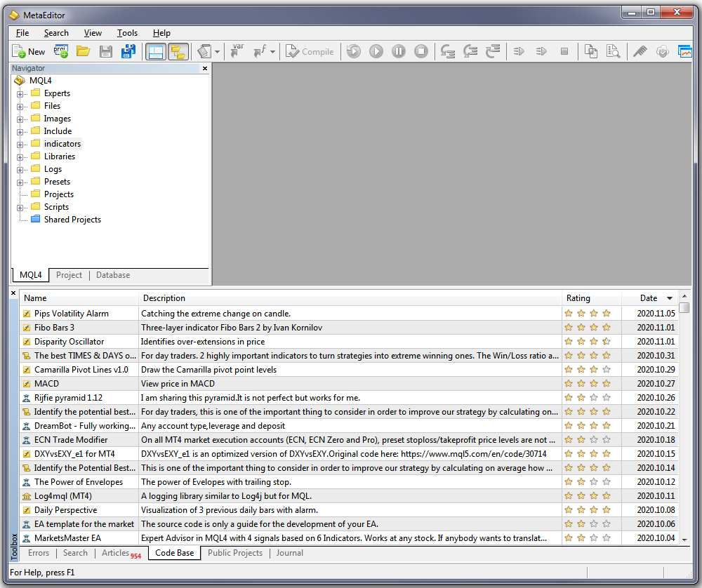This screenshot has height=588, width=702.
Task: Expand the Logs folder
Action: tap(20, 170)
